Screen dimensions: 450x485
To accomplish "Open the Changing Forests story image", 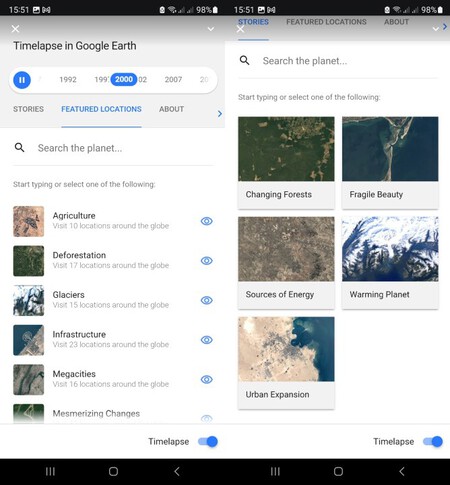I will coord(286,149).
